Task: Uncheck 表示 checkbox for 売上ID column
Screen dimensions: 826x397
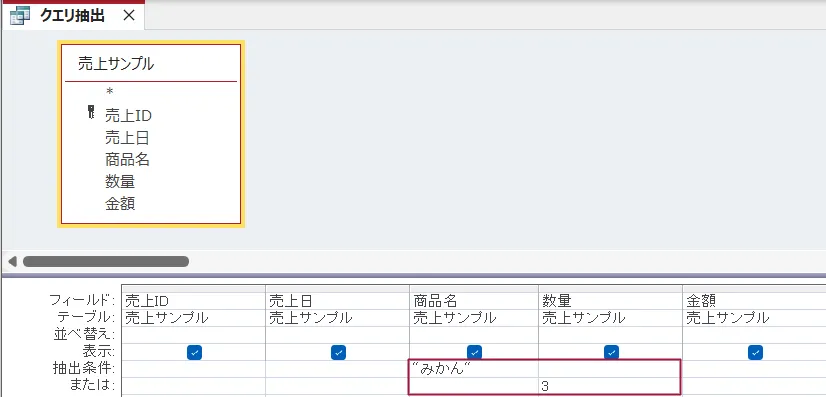Action: coord(194,352)
